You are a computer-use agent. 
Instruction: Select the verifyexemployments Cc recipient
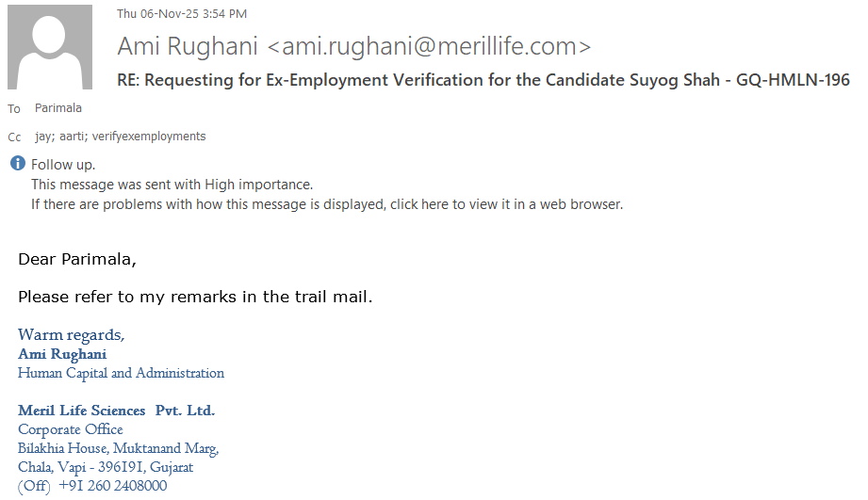coord(149,137)
